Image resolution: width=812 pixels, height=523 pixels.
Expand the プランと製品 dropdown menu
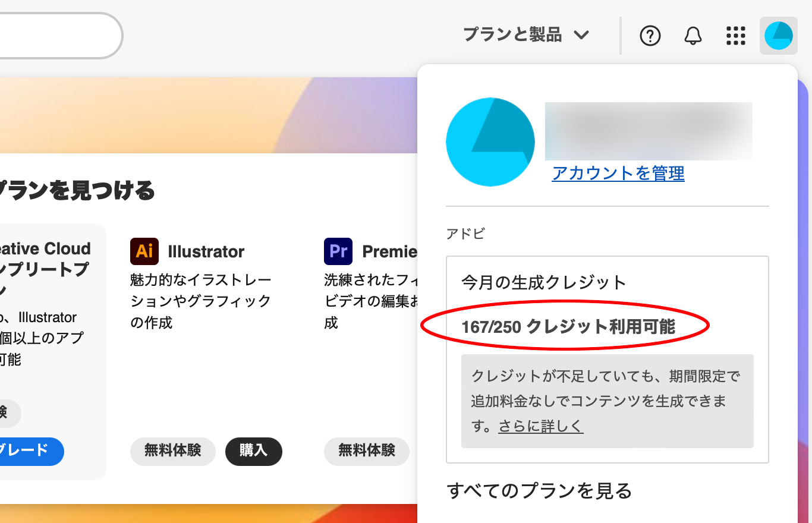[x=526, y=35]
